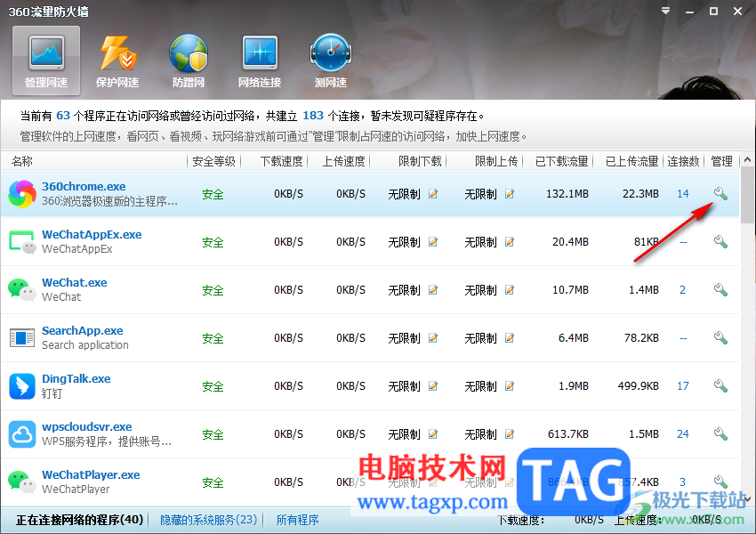The height and width of the screenshot is (534, 756).
Task: Click the manage wrench icon for WeChatAppEx.exe
Action: pos(720,242)
